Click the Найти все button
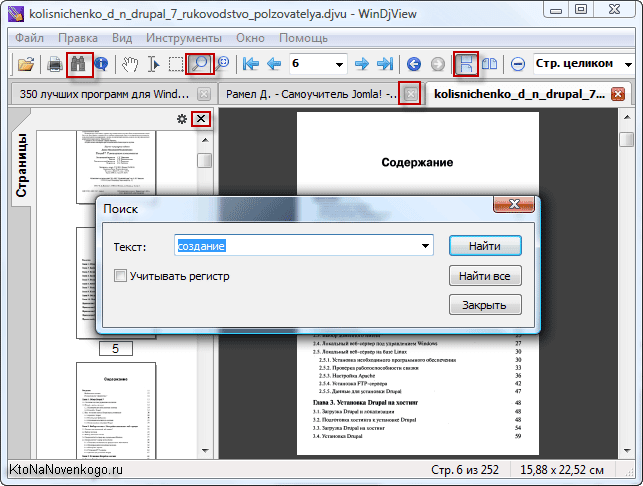 pos(484,275)
